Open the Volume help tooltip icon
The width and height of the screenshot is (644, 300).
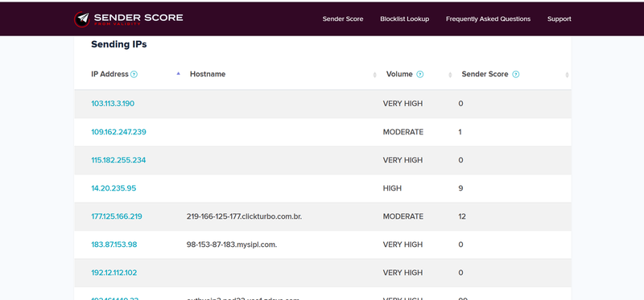(x=419, y=74)
